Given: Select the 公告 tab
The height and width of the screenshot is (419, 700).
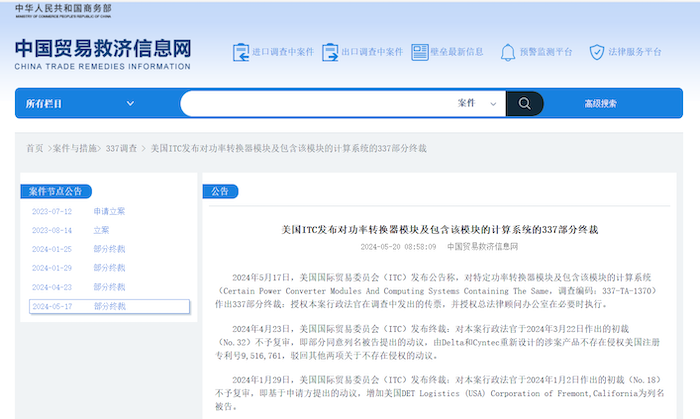Looking at the screenshot, I should 220,191.
